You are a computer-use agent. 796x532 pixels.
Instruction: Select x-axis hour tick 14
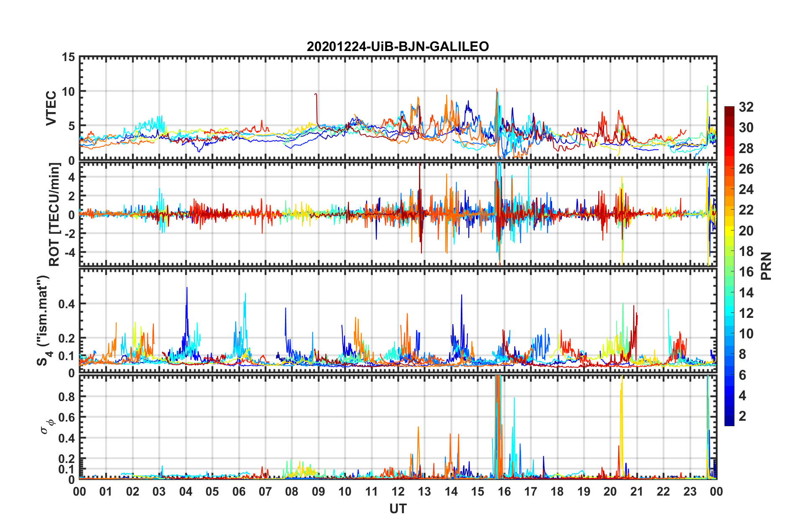point(451,491)
